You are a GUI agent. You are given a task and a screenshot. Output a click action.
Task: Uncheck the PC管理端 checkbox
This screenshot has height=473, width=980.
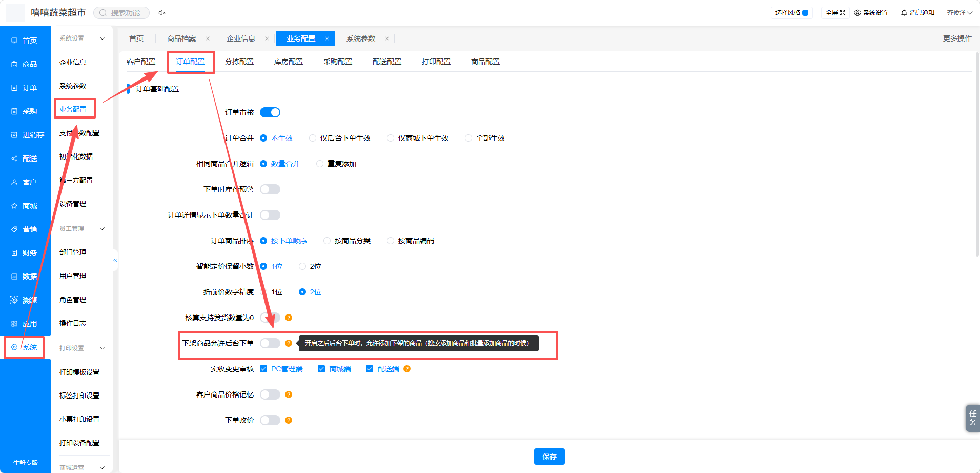click(x=263, y=369)
